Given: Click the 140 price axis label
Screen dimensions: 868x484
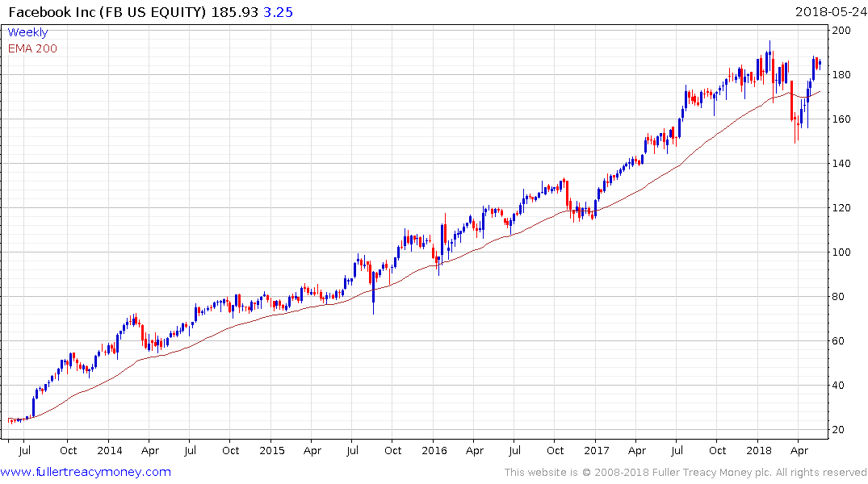Looking at the screenshot, I should click(841, 163).
